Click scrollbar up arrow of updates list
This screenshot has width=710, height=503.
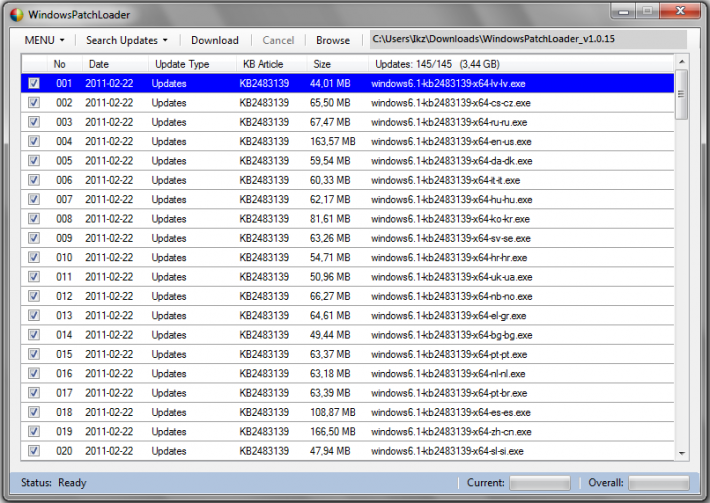tap(681, 62)
